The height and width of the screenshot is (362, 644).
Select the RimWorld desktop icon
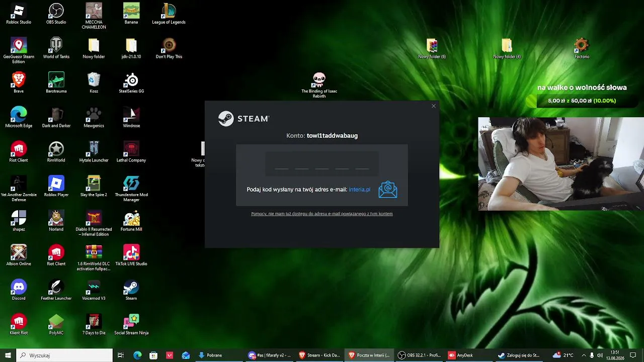(x=56, y=152)
